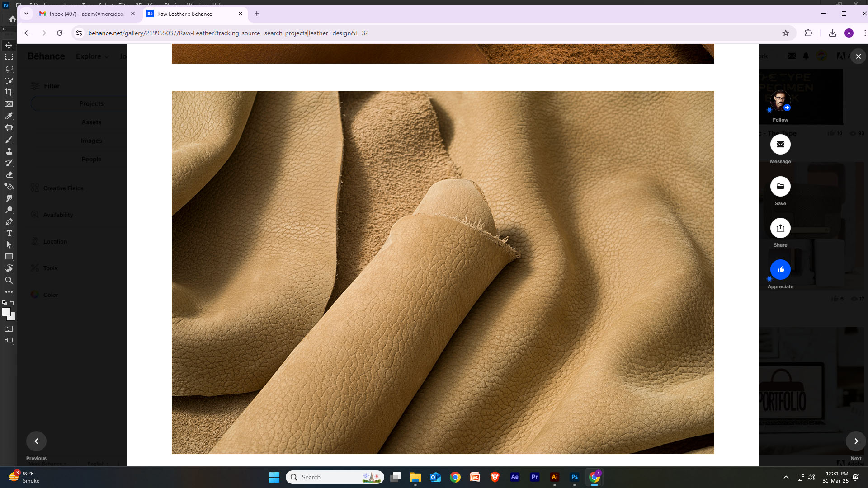
Task: Open a new browser tab
Action: (257, 14)
